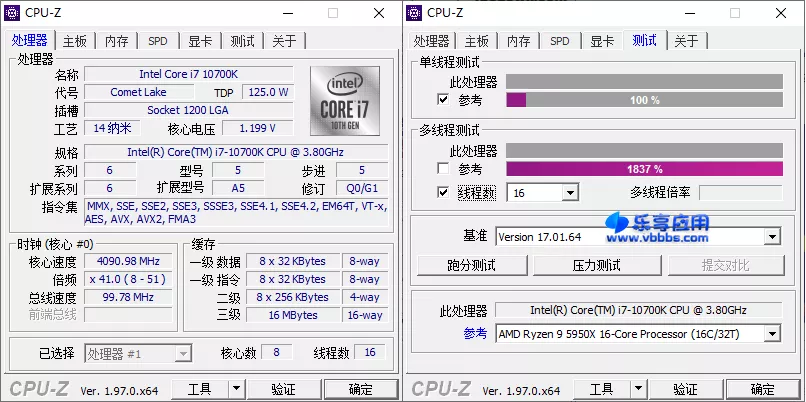This screenshot has height=402, width=806.
Task: Click the 二级 cache value 8 x 256 KBytes
Action: [x=293, y=297]
